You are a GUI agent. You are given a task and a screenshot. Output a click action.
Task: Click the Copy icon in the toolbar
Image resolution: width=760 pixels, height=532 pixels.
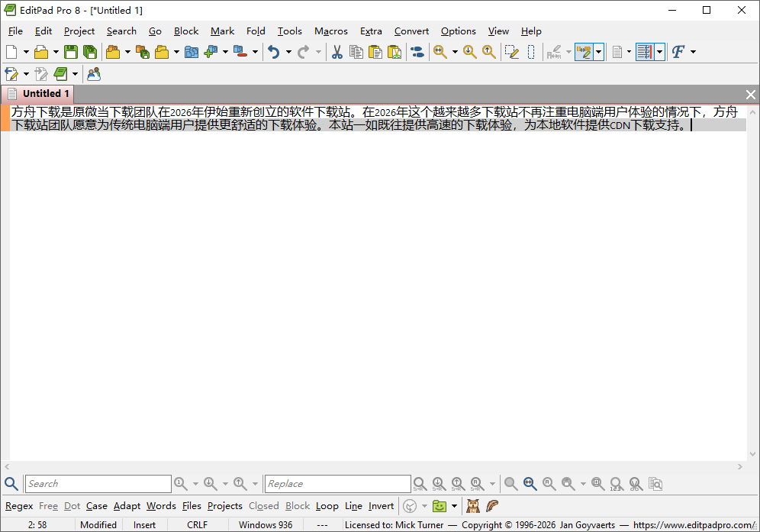pyautogui.click(x=356, y=52)
